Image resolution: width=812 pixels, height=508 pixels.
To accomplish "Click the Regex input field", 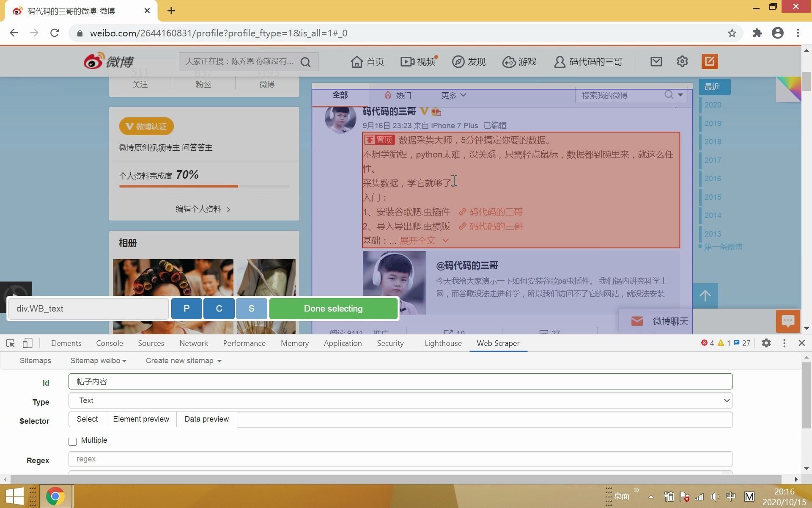I will (x=401, y=459).
